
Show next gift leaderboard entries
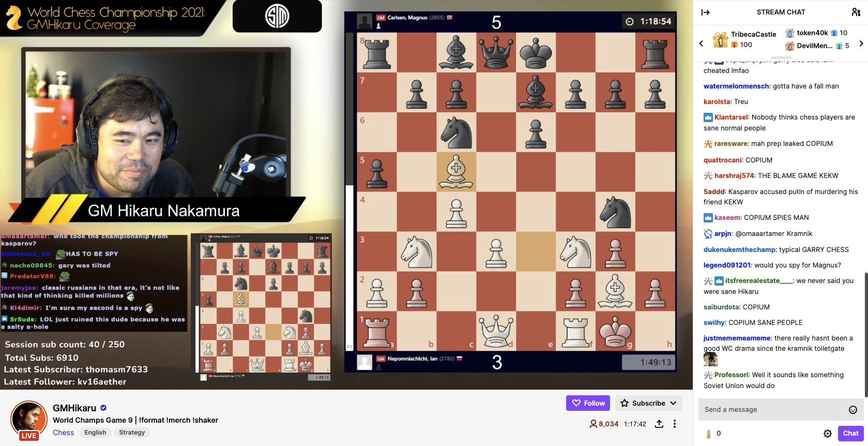point(861,43)
